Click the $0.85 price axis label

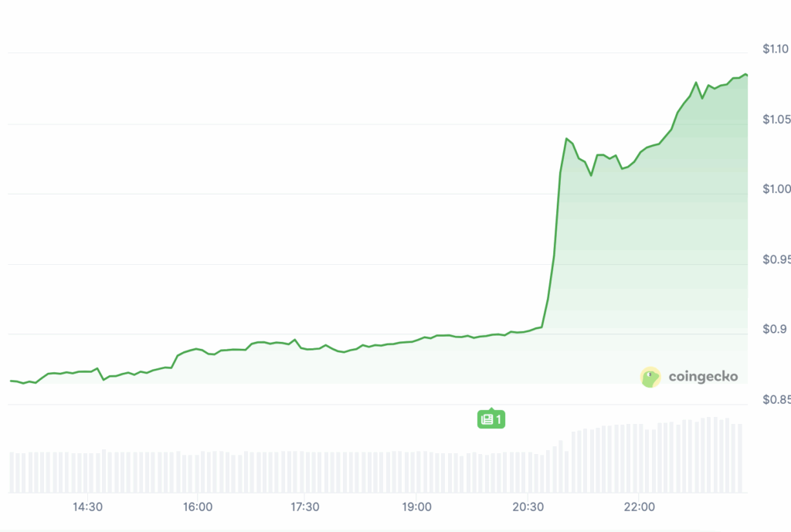tap(776, 400)
